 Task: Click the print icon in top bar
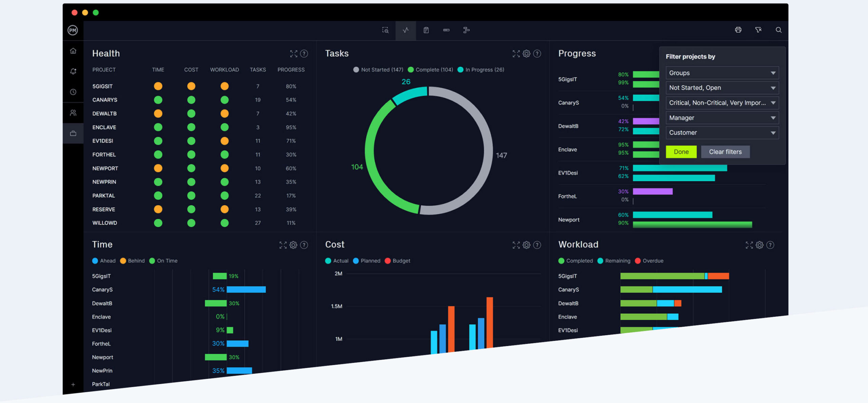click(738, 30)
